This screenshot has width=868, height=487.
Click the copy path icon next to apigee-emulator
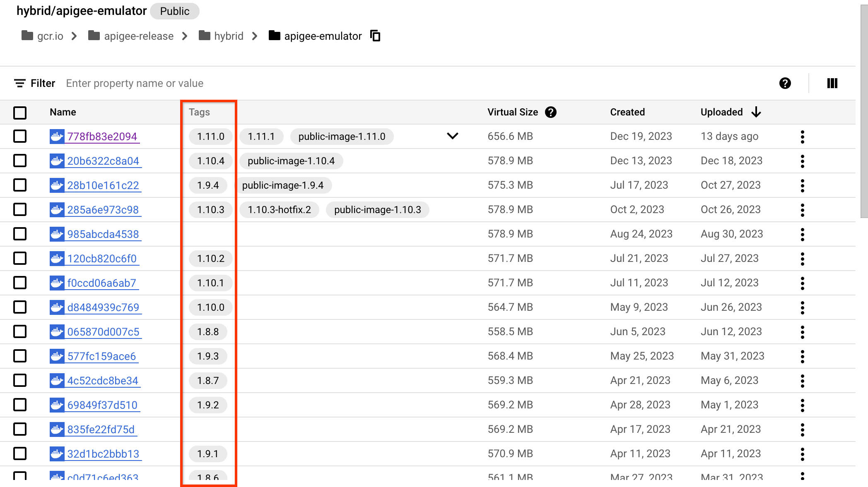(x=375, y=36)
